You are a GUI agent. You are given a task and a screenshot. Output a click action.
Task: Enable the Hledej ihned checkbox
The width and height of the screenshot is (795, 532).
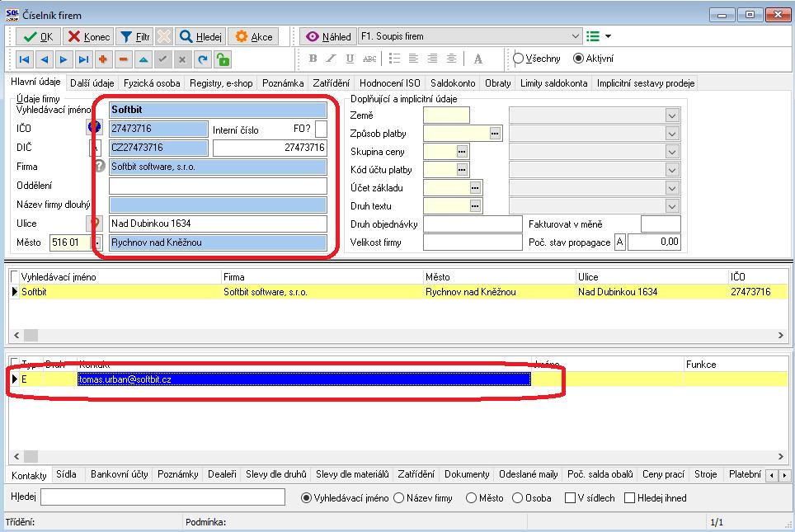tap(629, 498)
